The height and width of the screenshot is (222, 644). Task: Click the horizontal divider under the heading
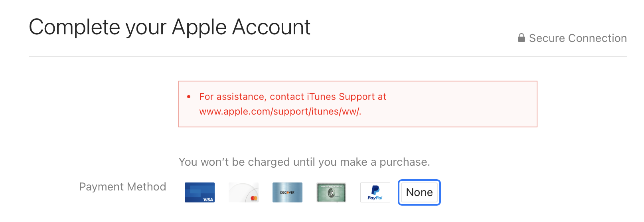tap(328, 56)
